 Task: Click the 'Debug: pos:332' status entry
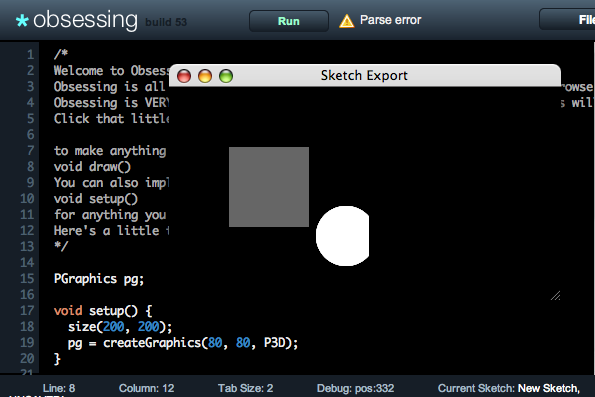(x=356, y=388)
